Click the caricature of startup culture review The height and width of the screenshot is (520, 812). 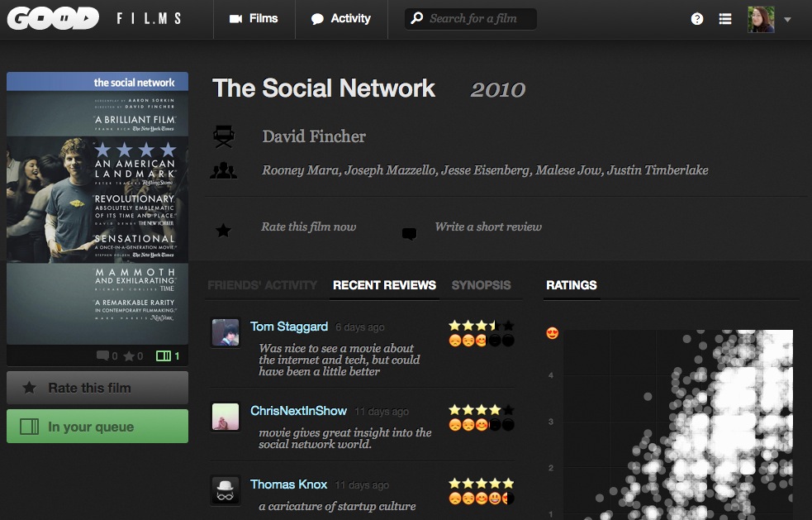tap(337, 506)
